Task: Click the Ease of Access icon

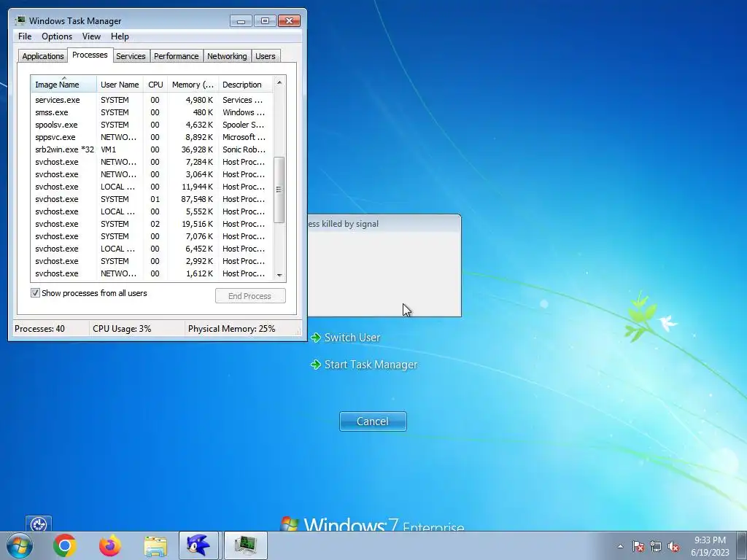Action: pos(39,524)
